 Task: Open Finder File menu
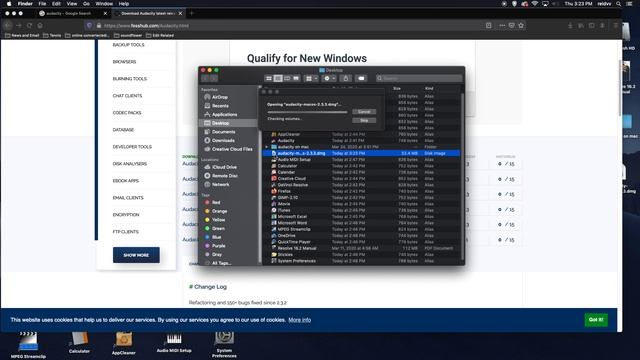pos(42,4)
